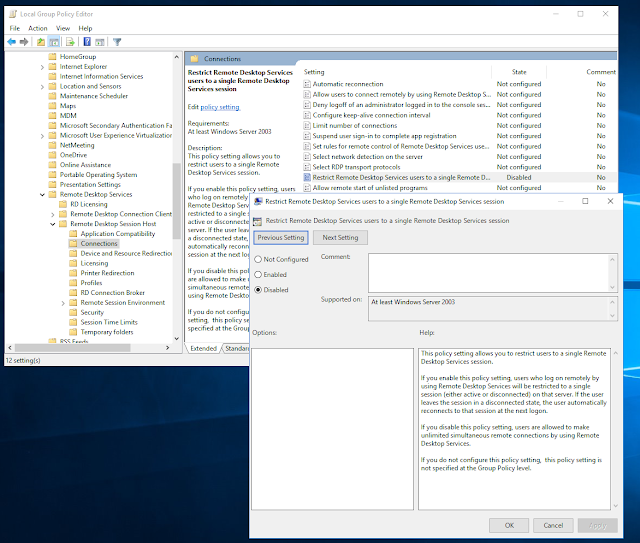The width and height of the screenshot is (640, 543).
Task: Click inside the Comment text box
Action: coord(489,272)
